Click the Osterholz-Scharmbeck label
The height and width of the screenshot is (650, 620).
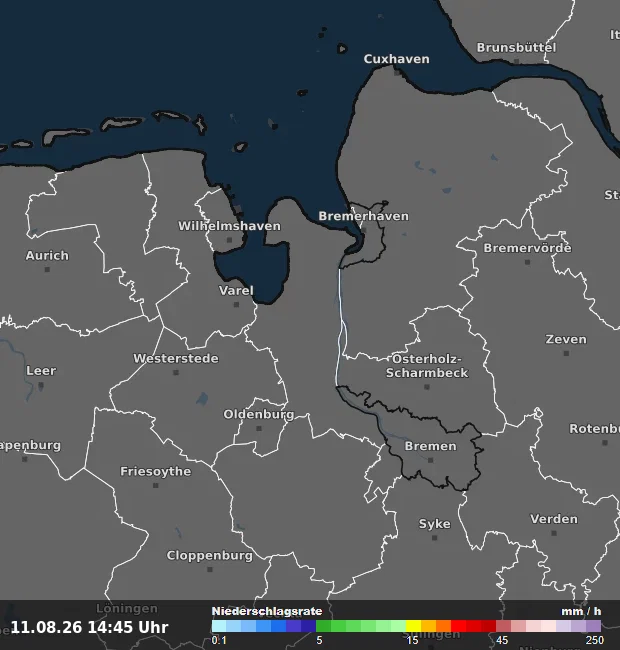[427, 366]
